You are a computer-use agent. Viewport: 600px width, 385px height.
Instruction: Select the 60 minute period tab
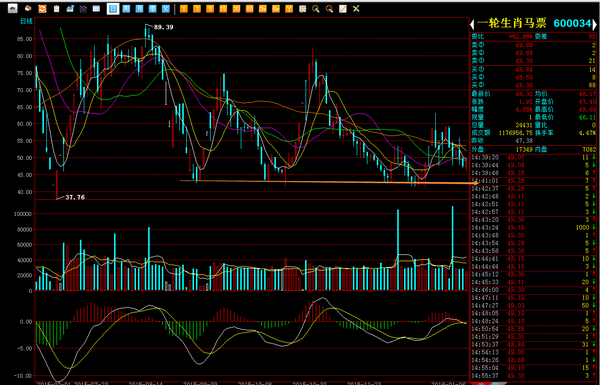[x=249, y=8]
